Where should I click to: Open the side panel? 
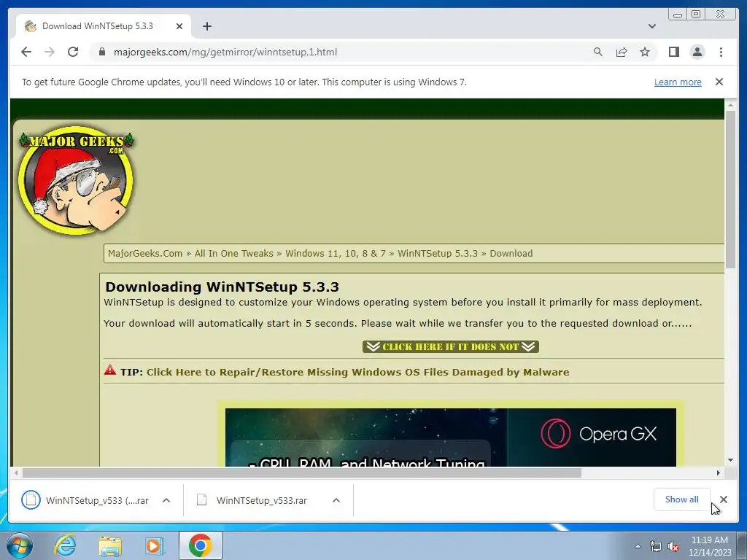coord(673,52)
